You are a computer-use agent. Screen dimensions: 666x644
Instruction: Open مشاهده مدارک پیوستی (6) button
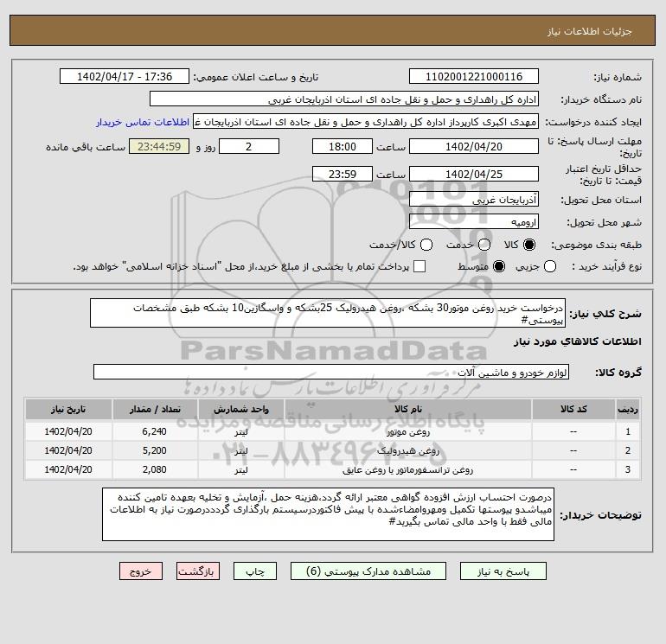(x=368, y=571)
